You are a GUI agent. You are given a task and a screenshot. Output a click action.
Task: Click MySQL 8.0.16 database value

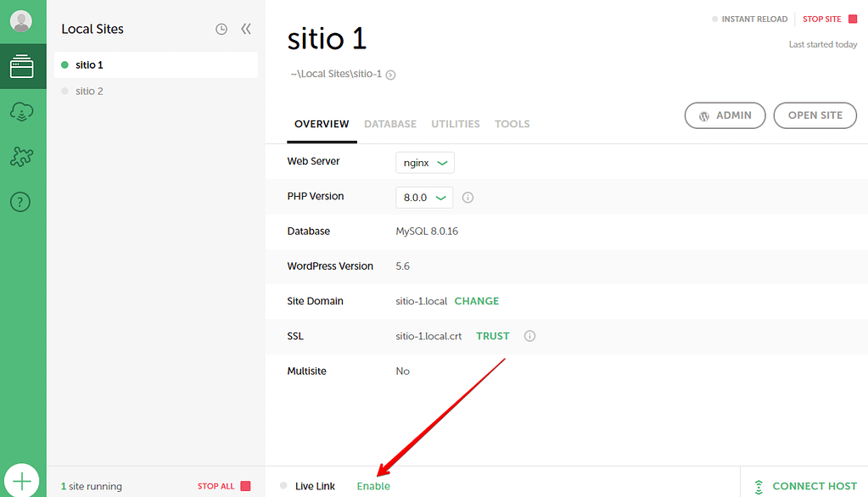pos(427,232)
